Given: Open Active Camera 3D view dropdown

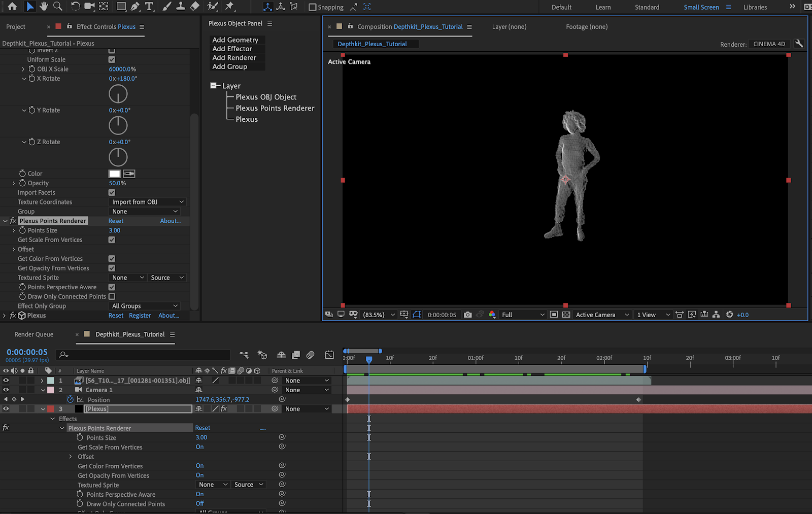Looking at the screenshot, I should tap(602, 315).
